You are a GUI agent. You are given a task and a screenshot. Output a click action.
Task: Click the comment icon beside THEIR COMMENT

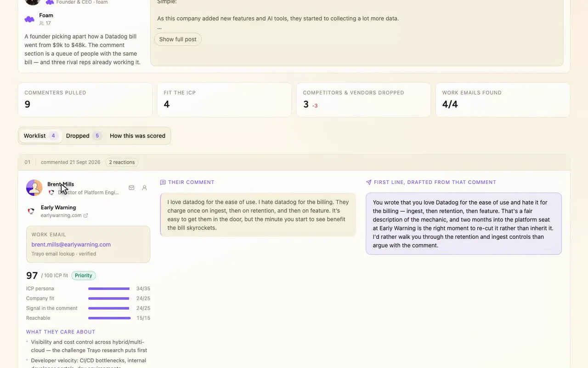tap(163, 182)
